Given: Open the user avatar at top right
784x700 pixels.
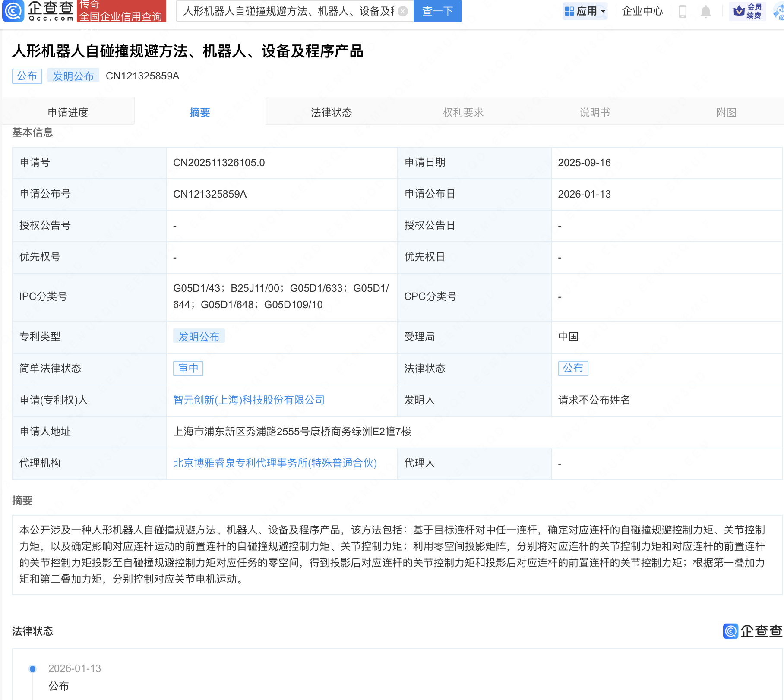Looking at the screenshot, I should pos(779,12).
